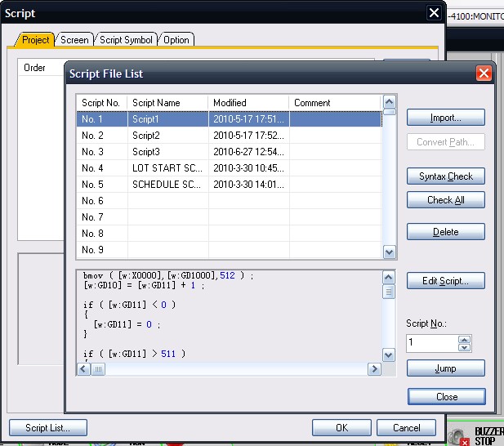Click the Script No. input field
The width and height of the screenshot is (504, 446).
(431, 343)
